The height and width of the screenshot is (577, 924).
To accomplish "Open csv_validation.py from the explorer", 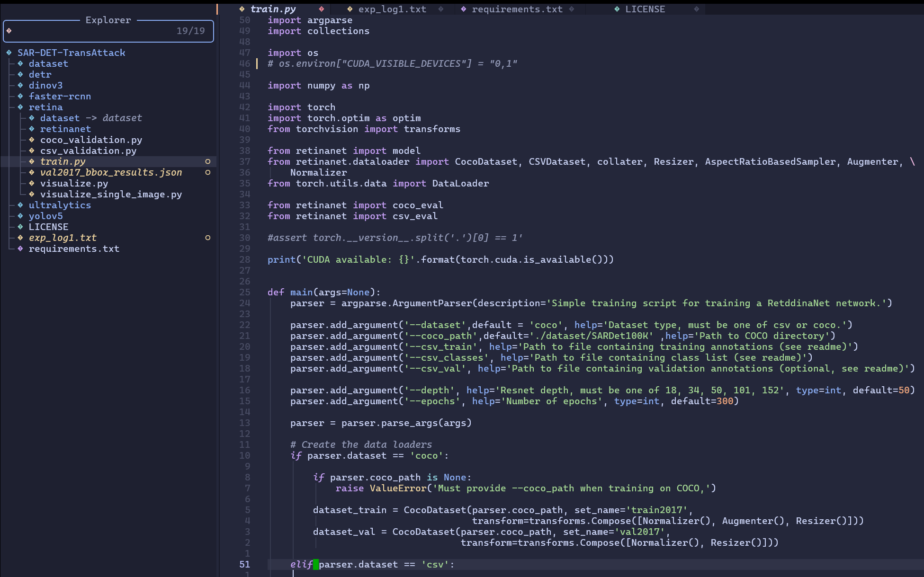I will click(x=88, y=151).
